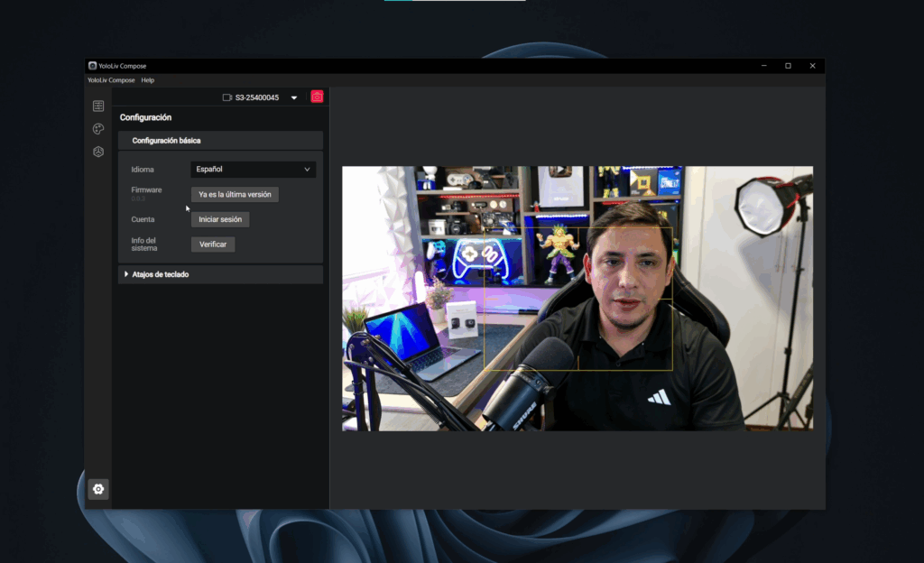Minimize the YoloLiv Compose window
Screen dimensions: 924x563
tap(763, 66)
